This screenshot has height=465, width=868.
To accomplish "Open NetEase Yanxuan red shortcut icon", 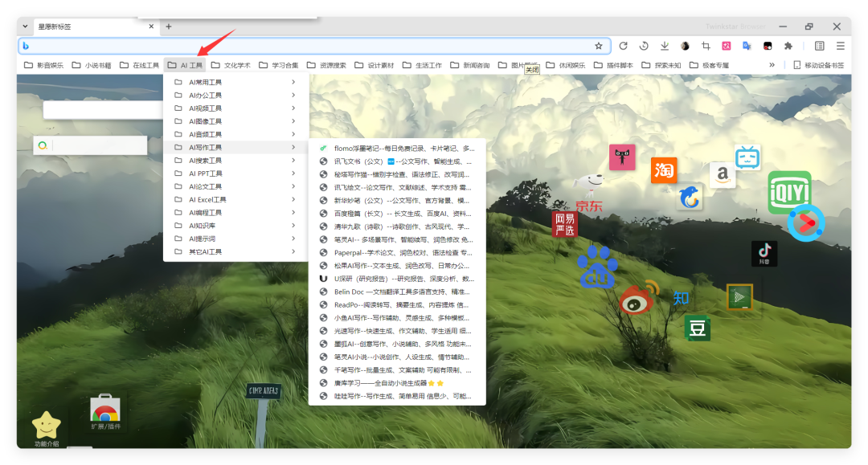I will coord(565,224).
